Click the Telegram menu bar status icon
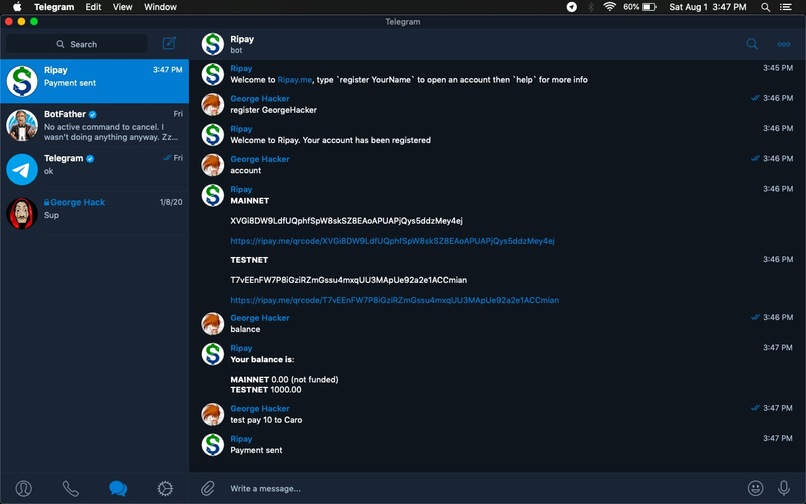This screenshot has width=806, height=504. [571, 7]
